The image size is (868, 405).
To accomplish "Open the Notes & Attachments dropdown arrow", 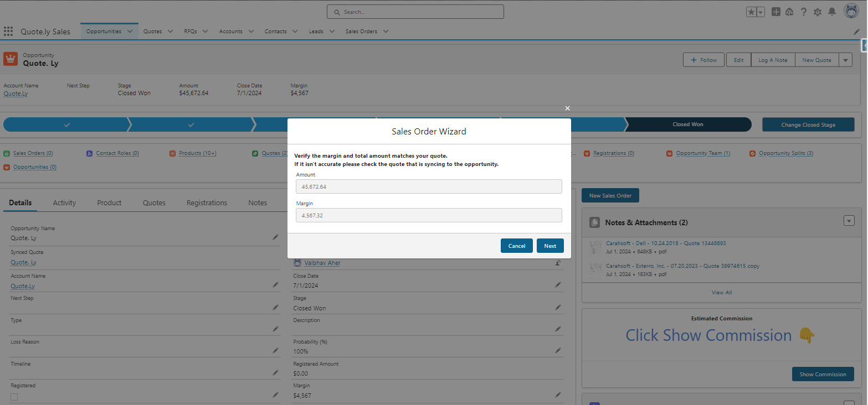I will 849,221.
